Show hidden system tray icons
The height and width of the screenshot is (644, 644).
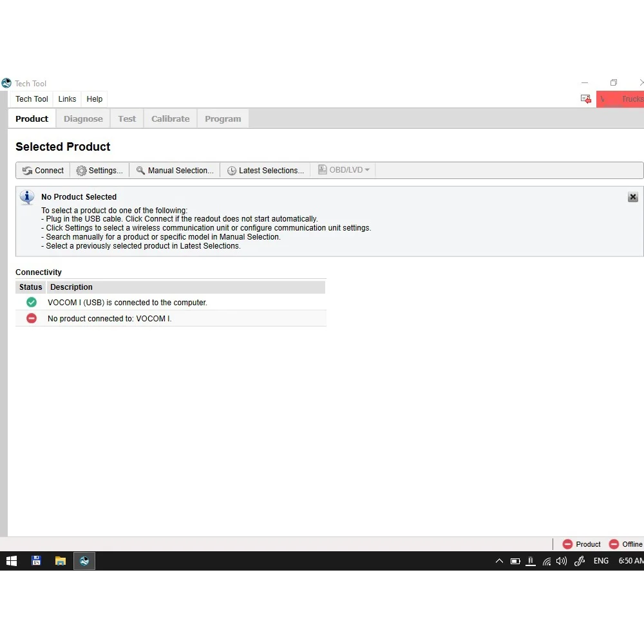[500, 561]
